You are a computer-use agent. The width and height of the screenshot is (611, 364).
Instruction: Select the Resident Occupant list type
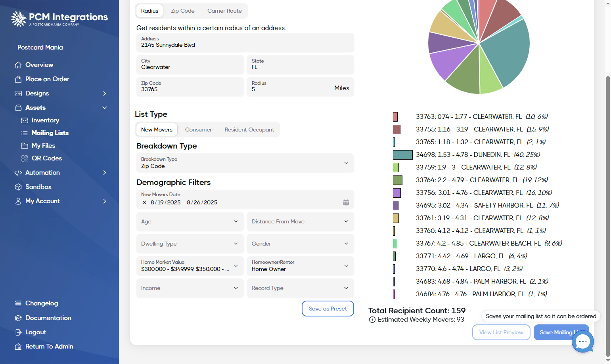(249, 130)
